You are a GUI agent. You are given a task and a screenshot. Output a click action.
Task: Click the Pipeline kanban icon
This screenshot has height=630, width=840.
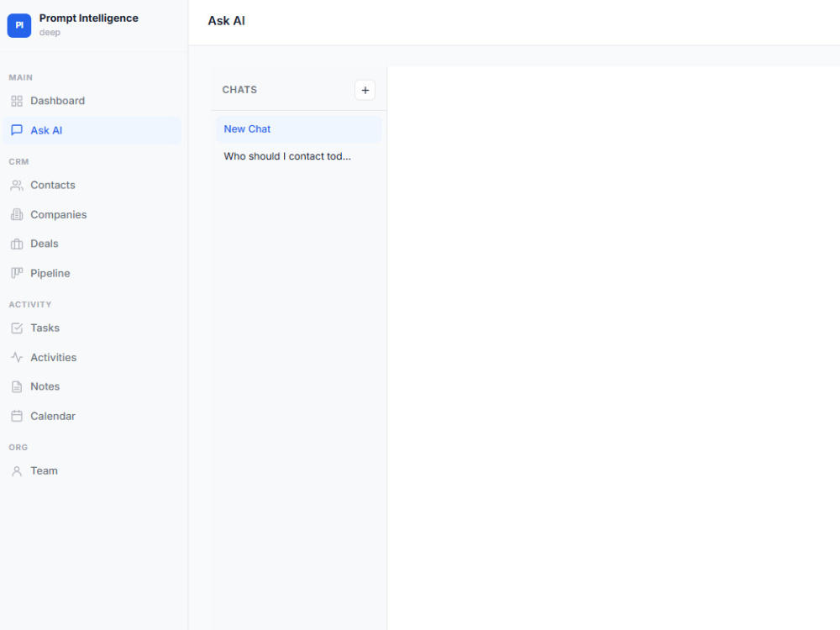pyautogui.click(x=17, y=273)
